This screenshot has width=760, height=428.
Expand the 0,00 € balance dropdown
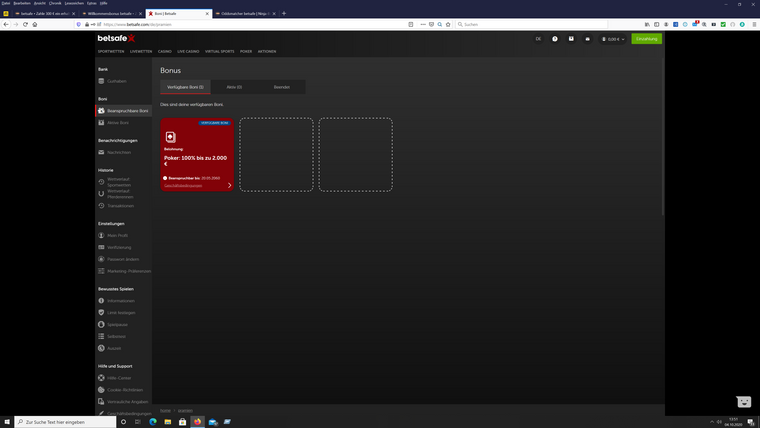613,39
